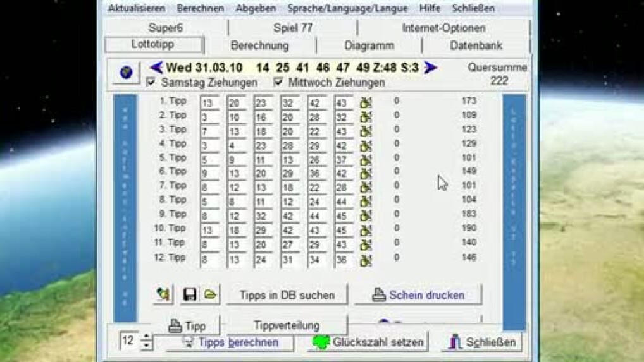Decrease tip count with stepper down arrow

point(147,345)
